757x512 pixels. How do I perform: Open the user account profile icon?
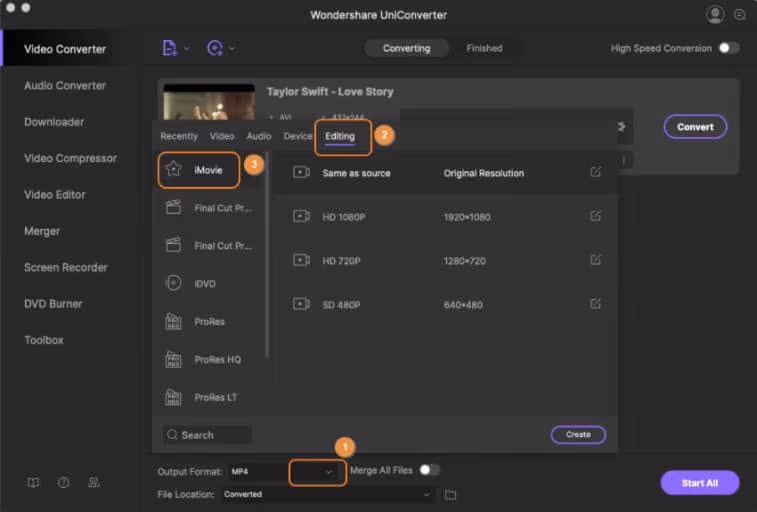pyautogui.click(x=715, y=14)
